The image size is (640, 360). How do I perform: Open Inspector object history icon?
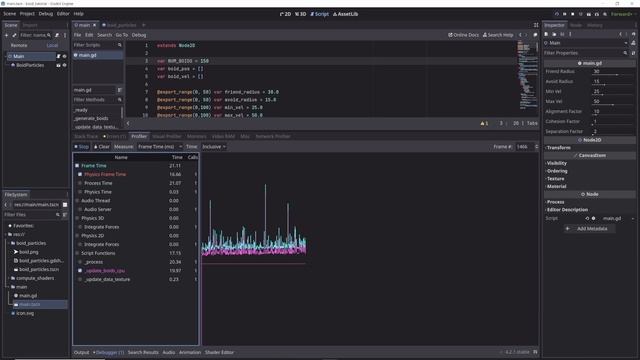(x=633, y=34)
